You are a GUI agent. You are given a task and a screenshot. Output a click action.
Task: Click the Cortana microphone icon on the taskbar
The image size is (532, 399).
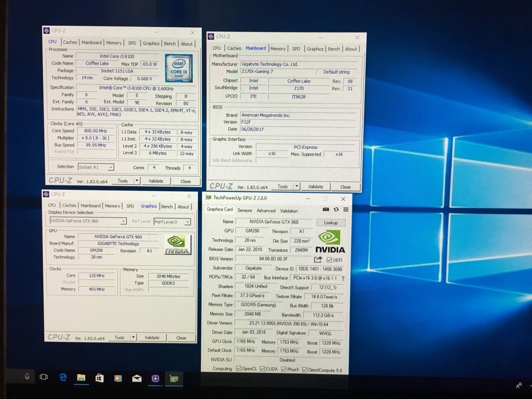pyautogui.click(x=27, y=377)
